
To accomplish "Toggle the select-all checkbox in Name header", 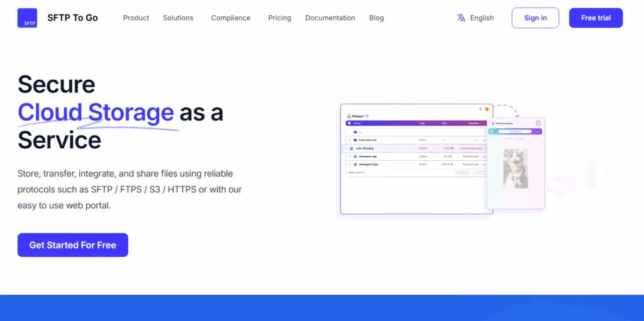I will 349,123.
